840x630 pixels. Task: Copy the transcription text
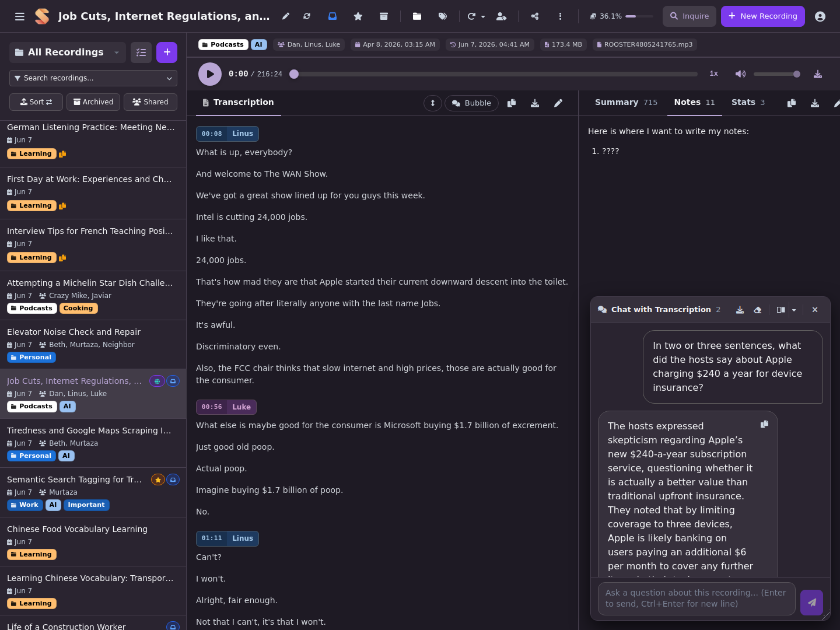pyautogui.click(x=512, y=103)
